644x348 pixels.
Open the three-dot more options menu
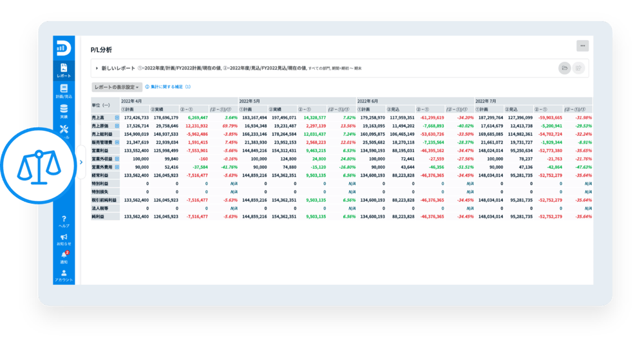pyautogui.click(x=582, y=46)
